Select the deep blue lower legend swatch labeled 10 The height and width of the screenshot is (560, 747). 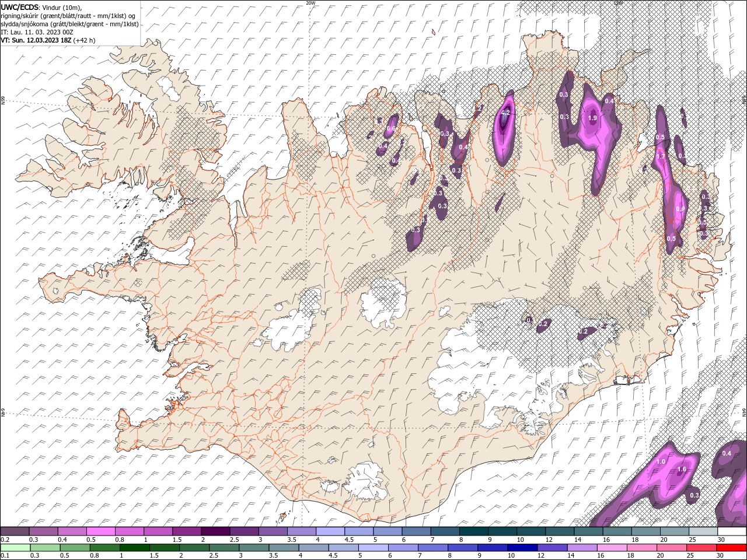521,548
